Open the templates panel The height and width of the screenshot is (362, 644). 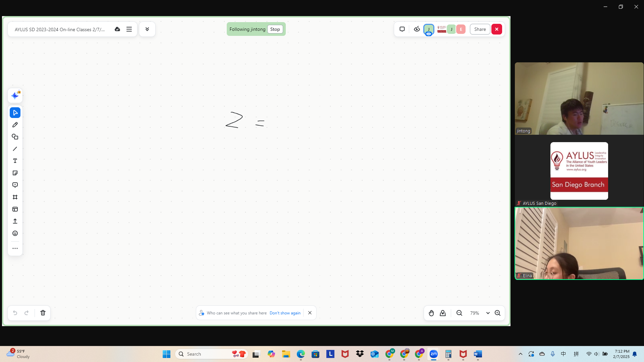click(x=15, y=209)
